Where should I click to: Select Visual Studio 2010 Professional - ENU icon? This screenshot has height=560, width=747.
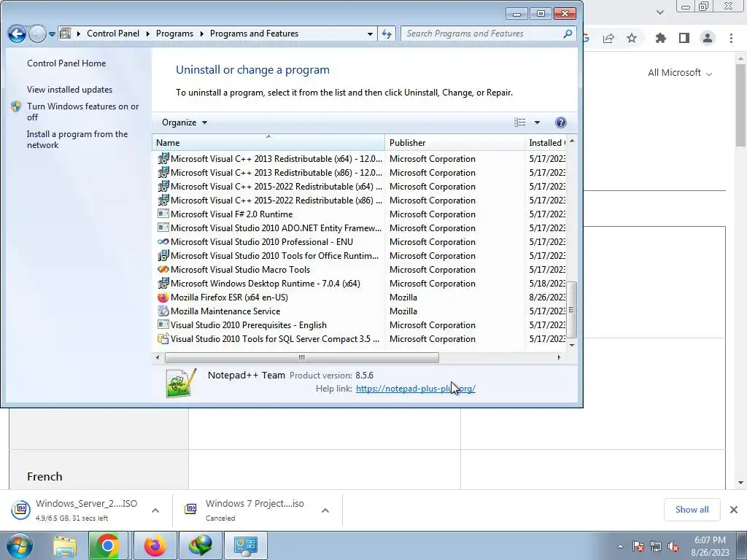coord(163,241)
